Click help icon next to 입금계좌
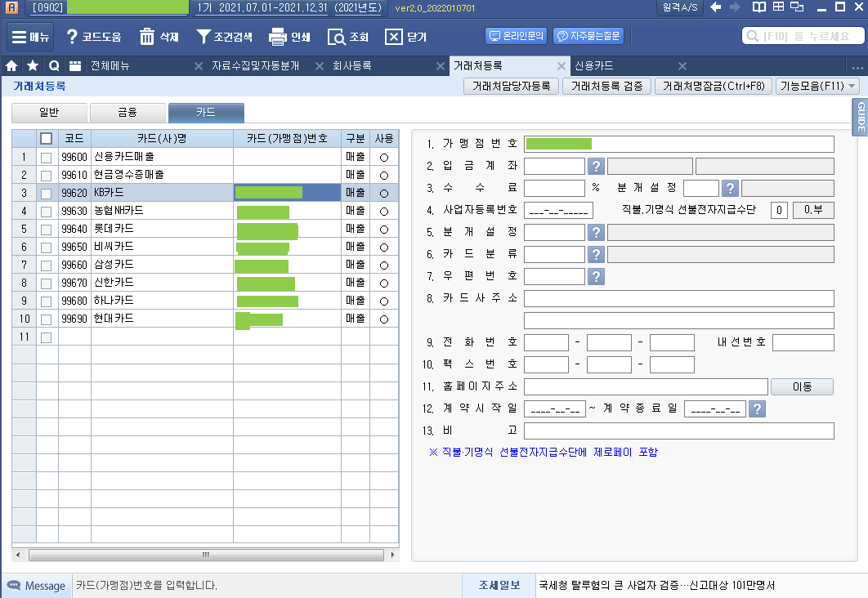 [x=597, y=167]
